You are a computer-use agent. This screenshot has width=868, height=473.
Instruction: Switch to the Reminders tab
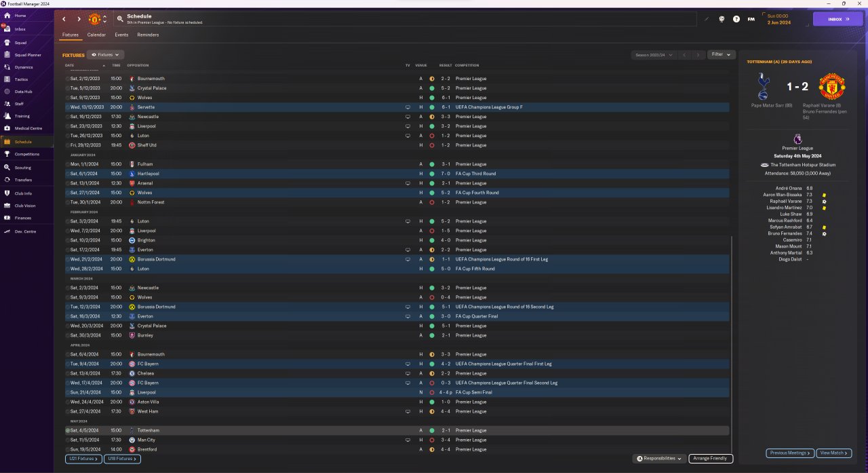pos(148,35)
